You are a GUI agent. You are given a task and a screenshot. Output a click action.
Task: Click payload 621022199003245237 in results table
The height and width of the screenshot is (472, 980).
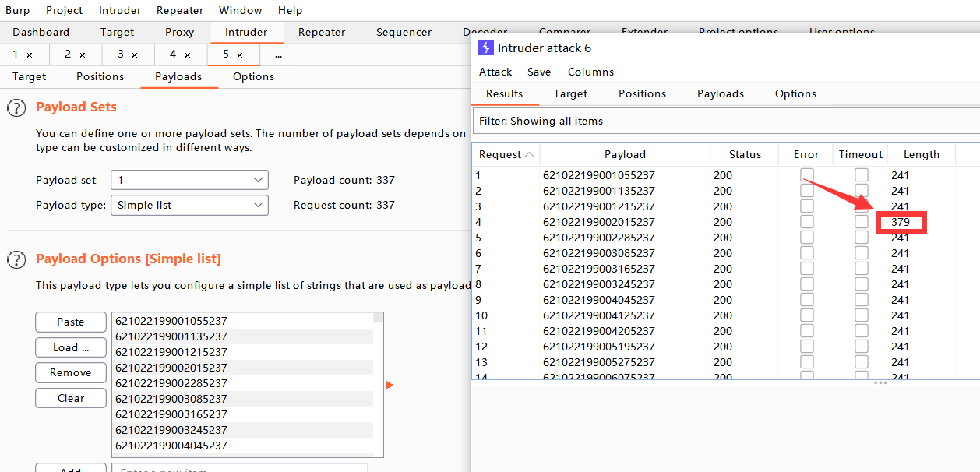pyautogui.click(x=599, y=284)
